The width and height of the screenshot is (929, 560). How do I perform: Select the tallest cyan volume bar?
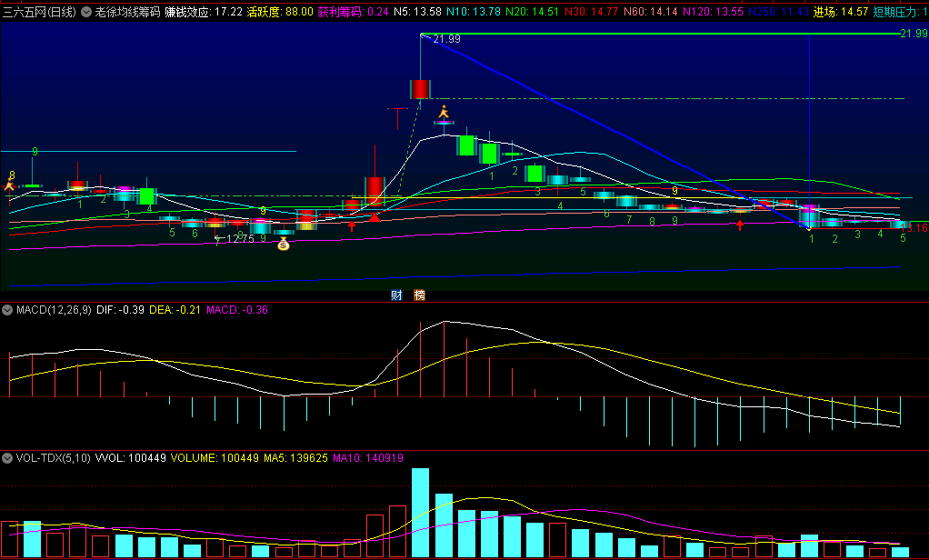(x=420, y=513)
